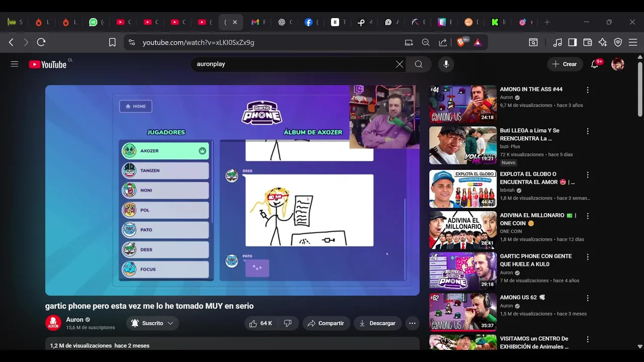Bookmark this page
644x362 pixels.
(112, 42)
